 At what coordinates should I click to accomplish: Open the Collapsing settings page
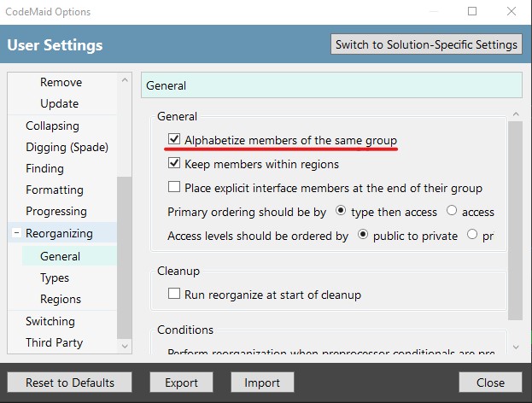[x=52, y=126]
